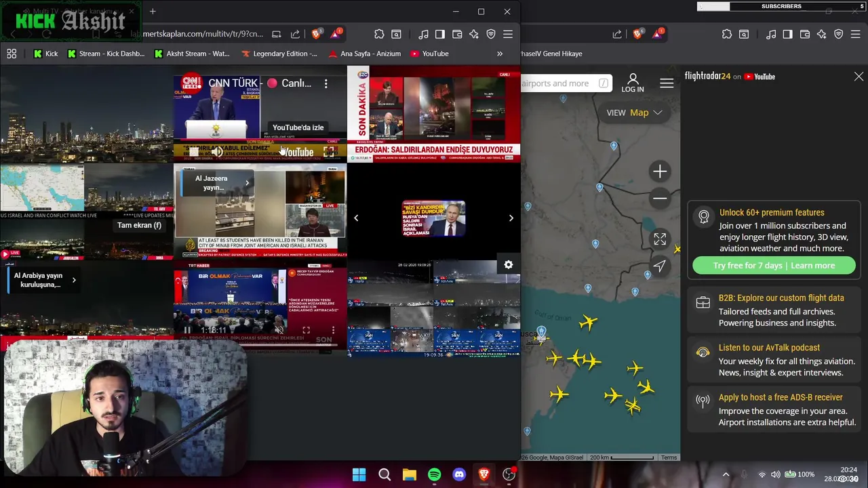Open the Flightradar24 hamburger menu
Image resolution: width=868 pixels, height=488 pixels.
pos(667,83)
